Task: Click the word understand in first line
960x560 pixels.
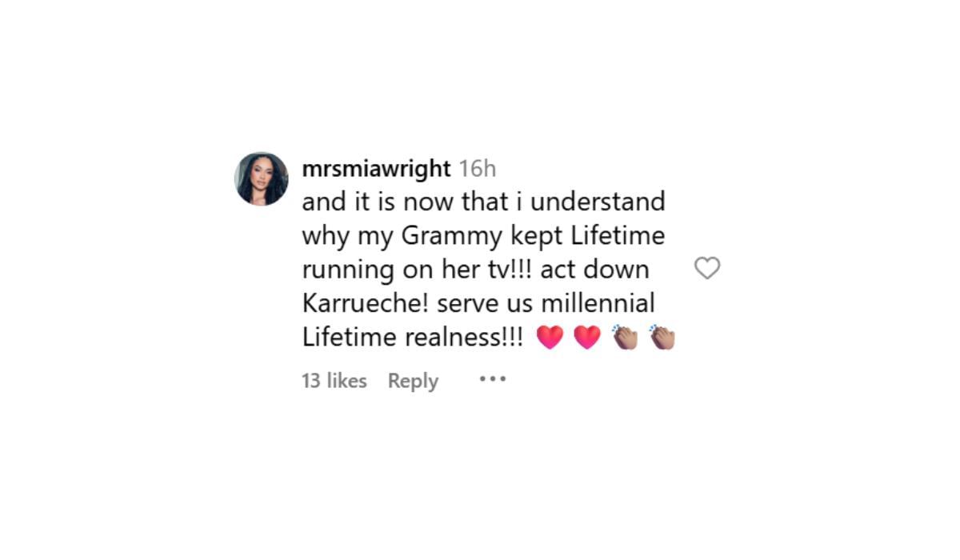Action: [x=606, y=202]
